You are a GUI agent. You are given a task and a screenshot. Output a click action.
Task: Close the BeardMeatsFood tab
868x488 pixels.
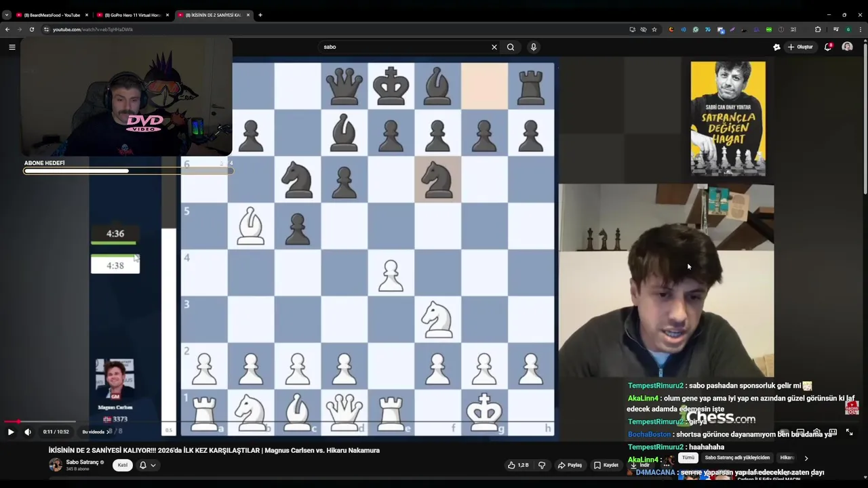click(87, 15)
